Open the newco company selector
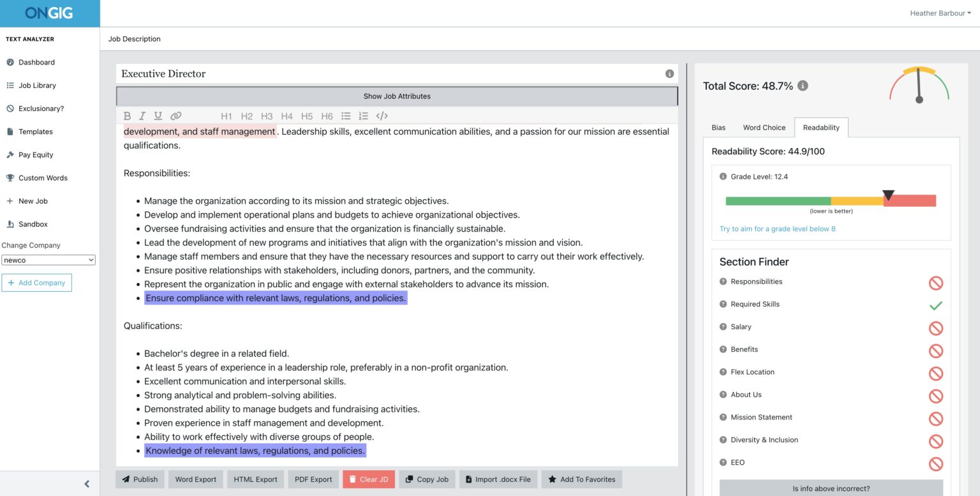Screen dimensions: 980x496 coord(48,259)
